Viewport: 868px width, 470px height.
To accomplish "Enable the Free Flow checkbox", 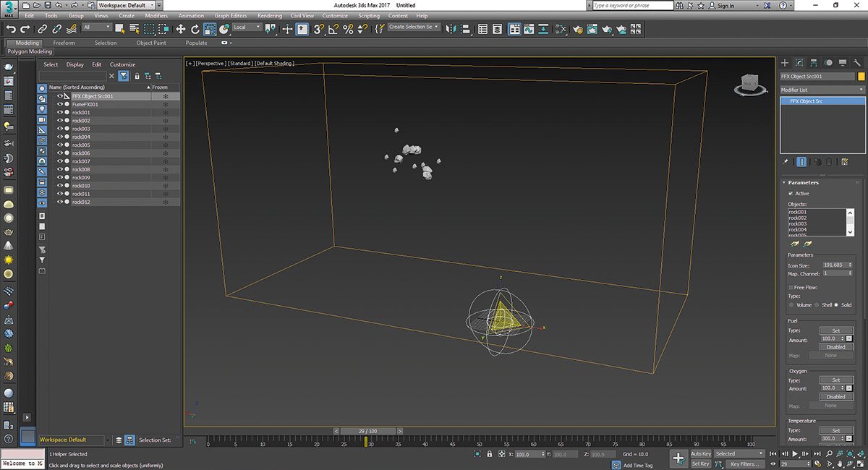I will [791, 287].
